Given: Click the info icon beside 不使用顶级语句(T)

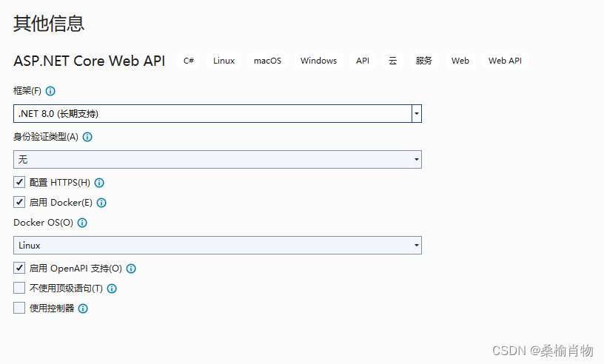Looking at the screenshot, I should tap(112, 289).
